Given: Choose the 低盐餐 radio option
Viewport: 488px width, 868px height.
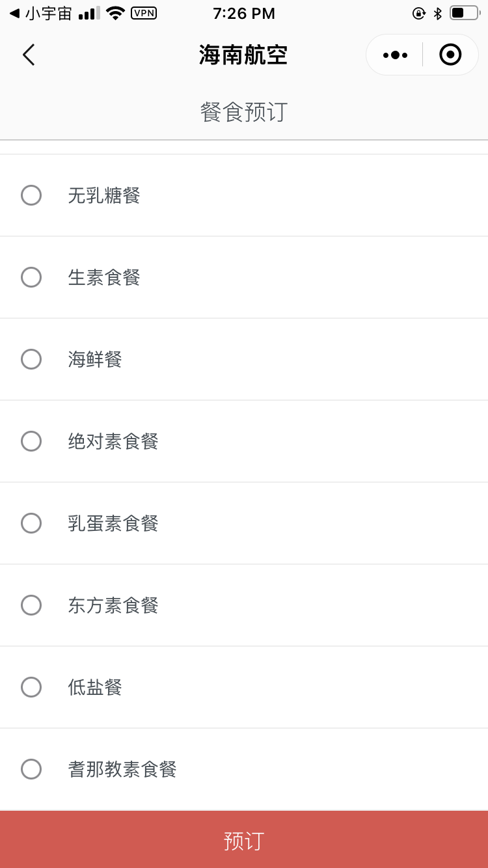Looking at the screenshot, I should [31, 687].
